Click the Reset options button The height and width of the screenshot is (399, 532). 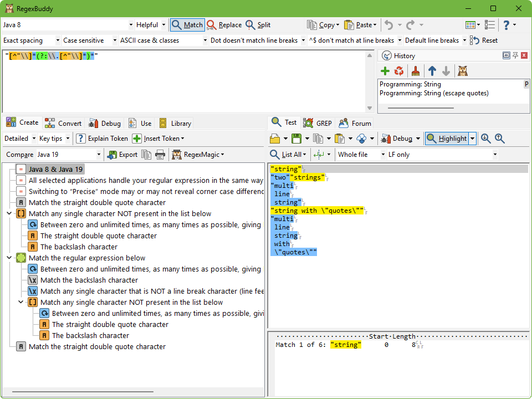484,40
